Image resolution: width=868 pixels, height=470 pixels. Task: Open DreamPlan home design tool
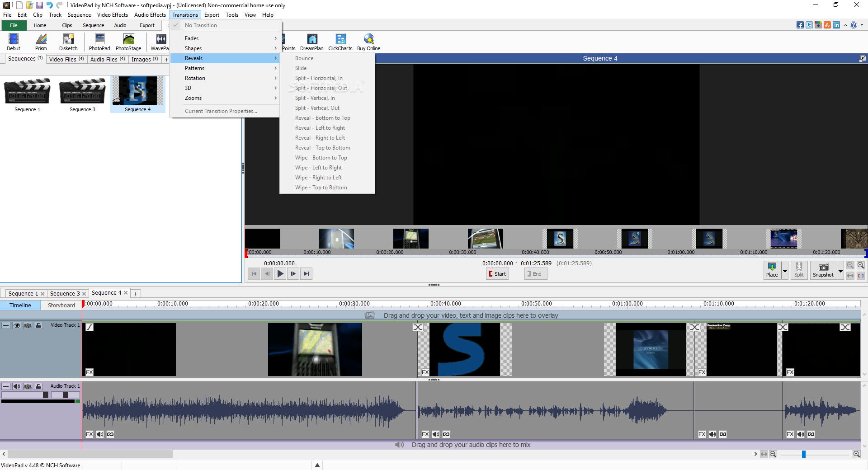(312, 42)
